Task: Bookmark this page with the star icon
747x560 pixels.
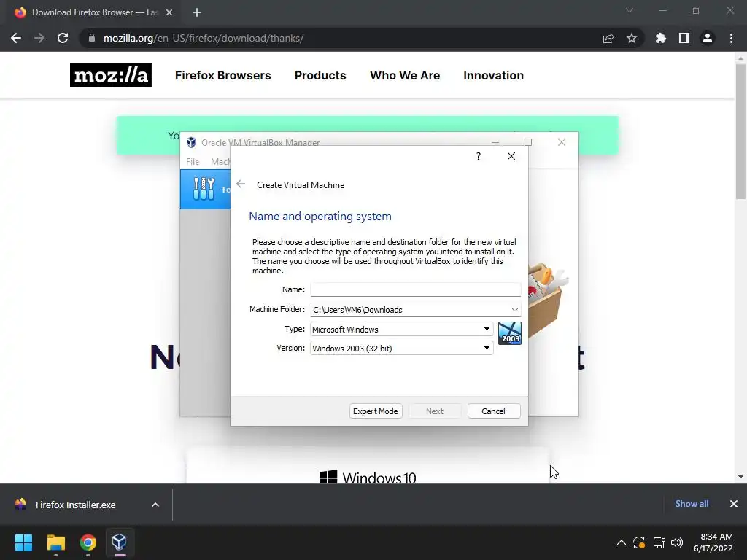Action: pyautogui.click(x=631, y=38)
